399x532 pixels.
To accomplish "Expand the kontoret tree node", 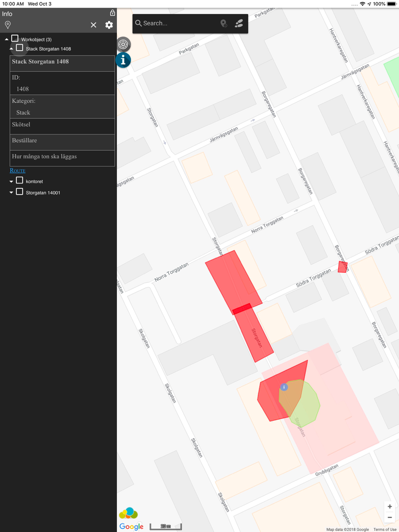I will (11, 181).
